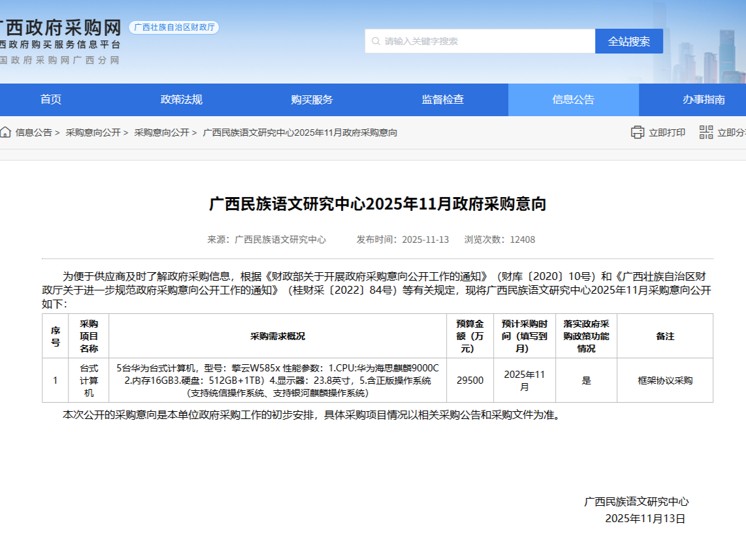Viewport: 746px width, 560px height.
Task: Open the 办事指南 menu item
Action: pos(704,99)
